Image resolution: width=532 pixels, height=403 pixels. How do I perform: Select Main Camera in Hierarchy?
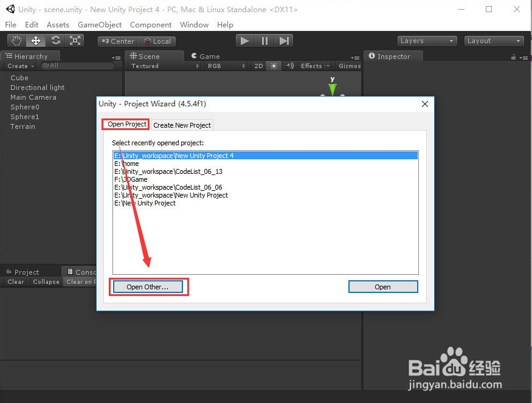pyautogui.click(x=33, y=97)
